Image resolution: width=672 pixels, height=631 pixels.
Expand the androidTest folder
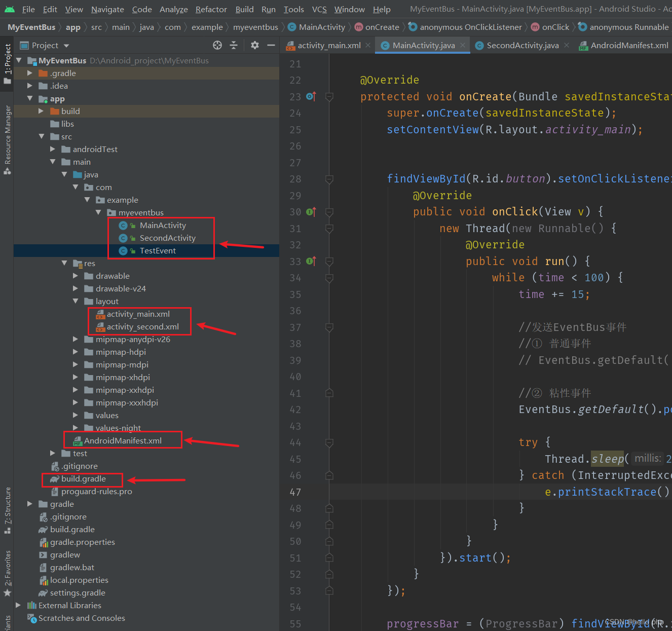click(53, 149)
